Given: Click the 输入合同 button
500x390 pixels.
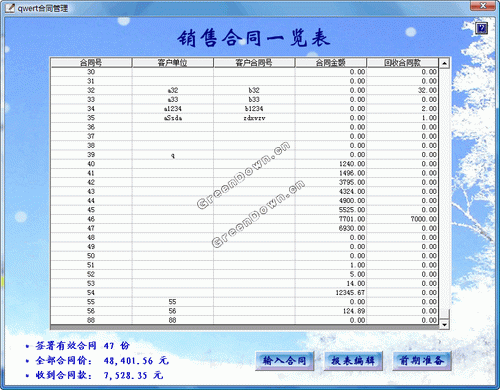Looking at the screenshot, I should [284, 360].
